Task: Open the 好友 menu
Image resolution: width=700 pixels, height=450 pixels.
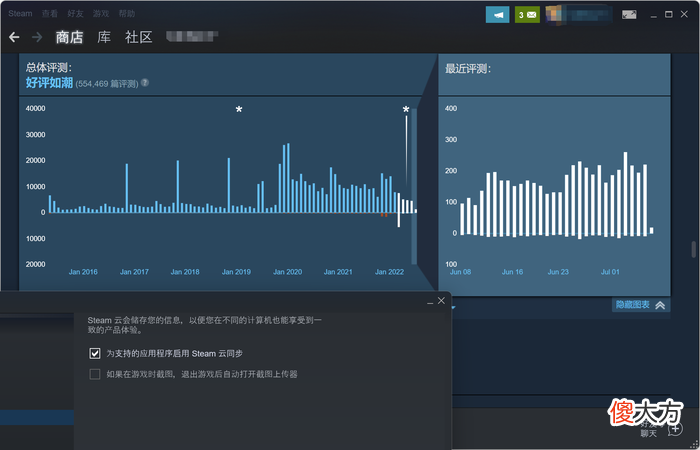Action: tap(75, 14)
